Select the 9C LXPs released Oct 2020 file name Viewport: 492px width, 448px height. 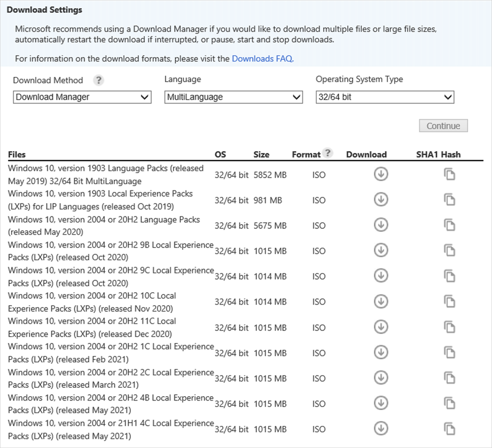tap(111, 276)
